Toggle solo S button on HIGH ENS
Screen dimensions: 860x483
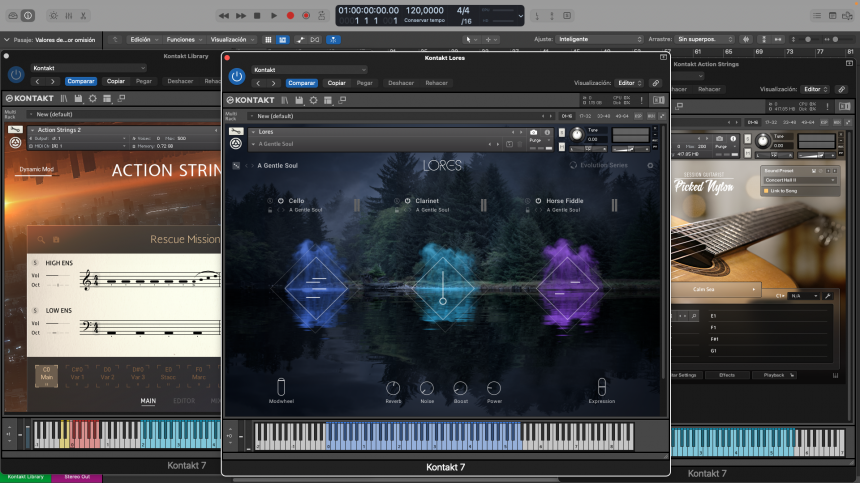[x=35, y=263]
